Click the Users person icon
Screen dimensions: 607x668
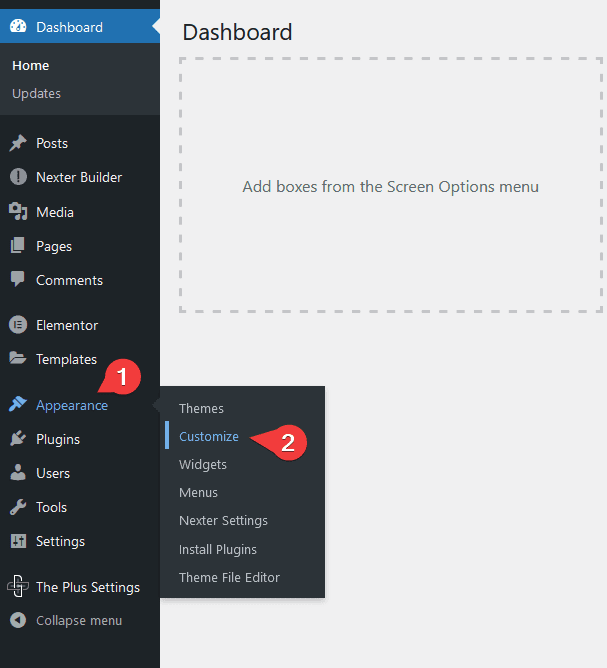pyautogui.click(x=18, y=472)
